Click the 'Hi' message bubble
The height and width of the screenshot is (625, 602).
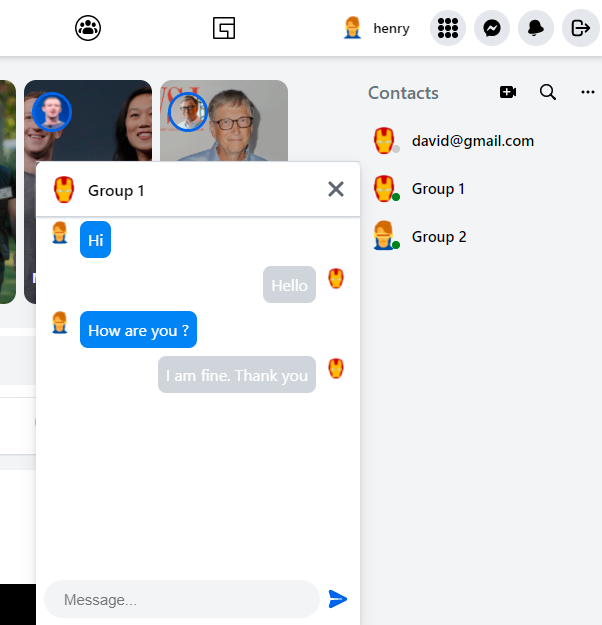tap(95, 240)
